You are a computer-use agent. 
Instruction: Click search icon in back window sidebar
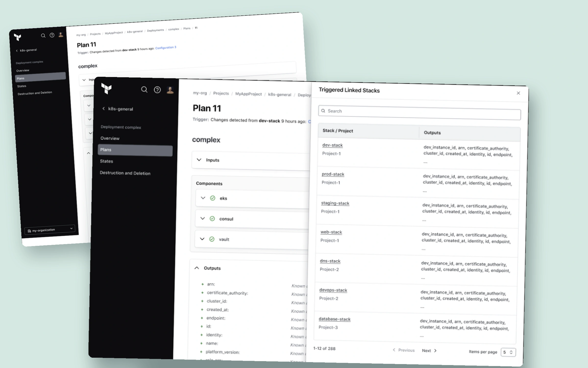[43, 36]
